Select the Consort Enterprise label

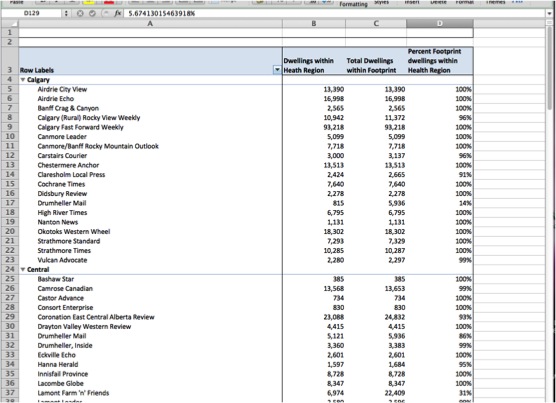[65, 307]
